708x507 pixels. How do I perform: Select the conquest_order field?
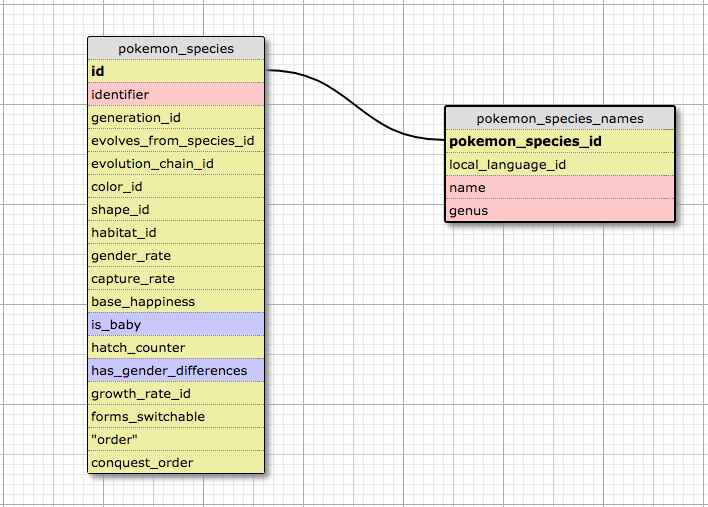[x=176, y=462]
